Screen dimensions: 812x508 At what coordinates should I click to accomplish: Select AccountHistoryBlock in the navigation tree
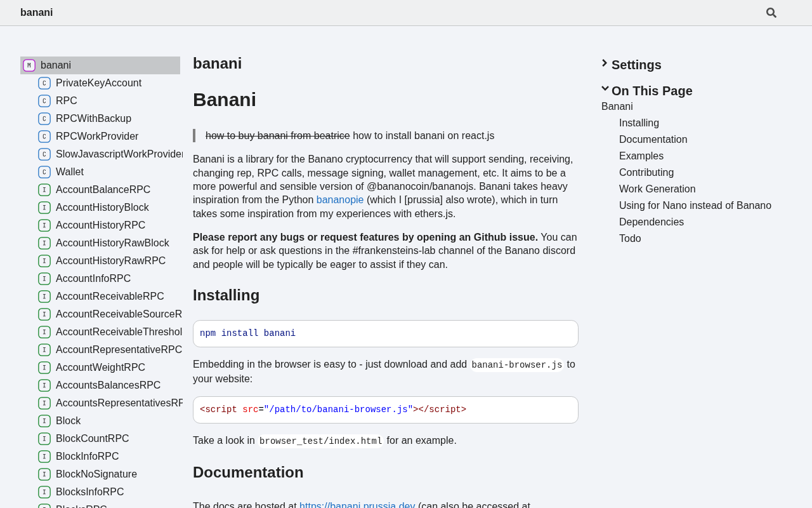click(x=102, y=208)
